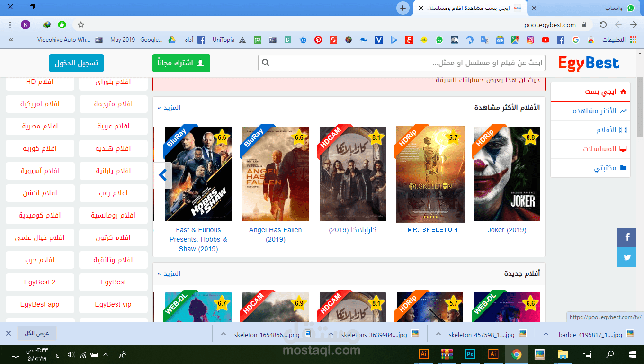
Task: Open WinRAR from the taskbar
Action: pyautogui.click(x=447, y=354)
